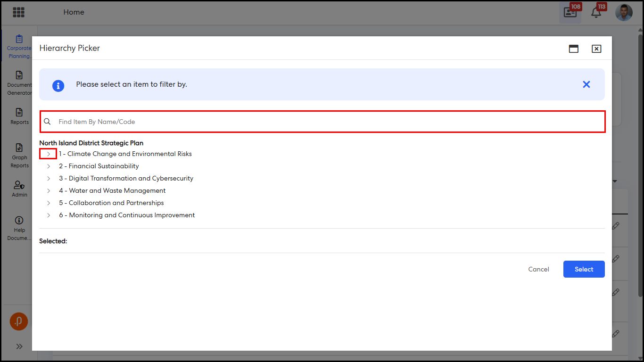Open the Document Generator sidebar icon
Viewport: 644px width, 362px height.
[19, 83]
